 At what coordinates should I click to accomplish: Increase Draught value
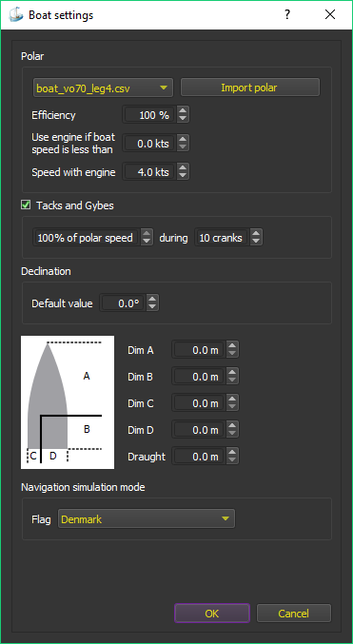pyautogui.click(x=232, y=452)
